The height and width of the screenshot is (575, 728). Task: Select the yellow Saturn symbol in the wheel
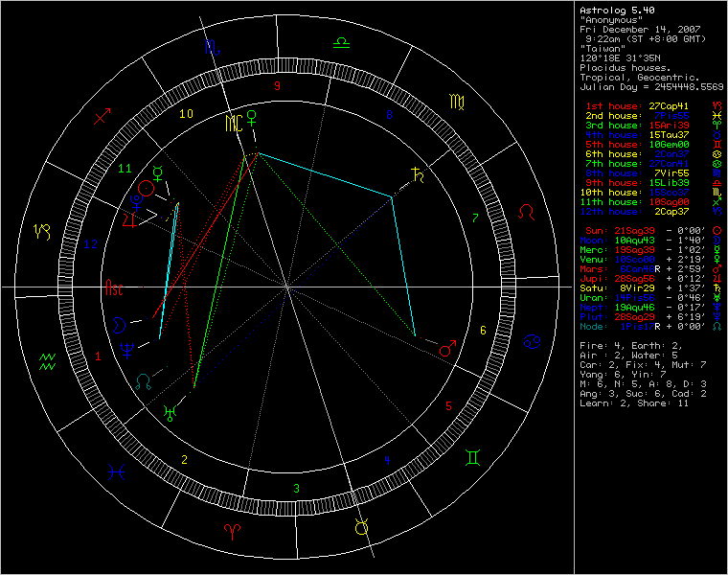(x=418, y=174)
